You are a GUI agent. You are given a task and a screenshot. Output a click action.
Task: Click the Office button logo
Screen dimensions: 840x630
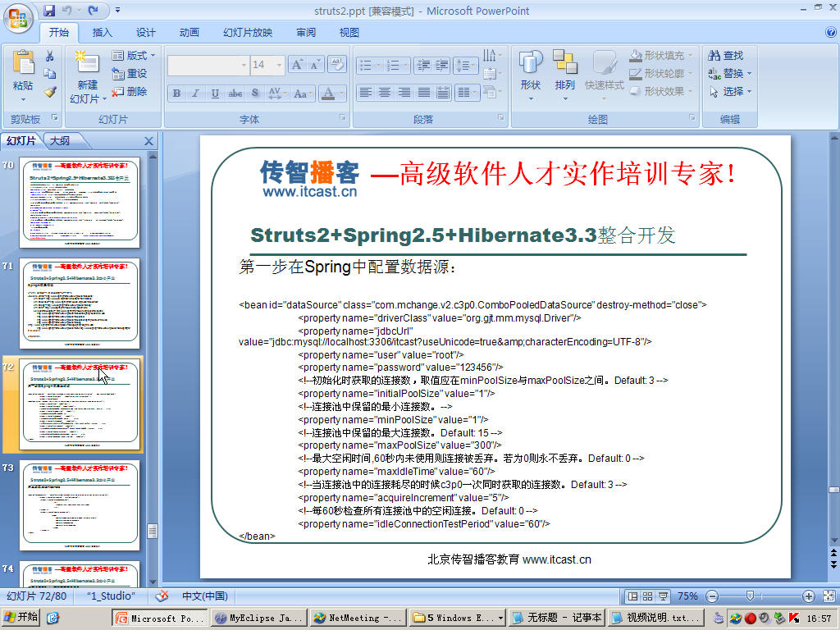click(x=18, y=18)
